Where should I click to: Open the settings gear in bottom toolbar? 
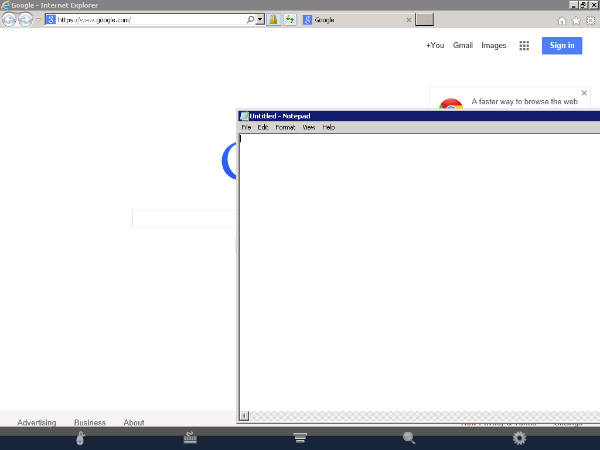point(519,438)
